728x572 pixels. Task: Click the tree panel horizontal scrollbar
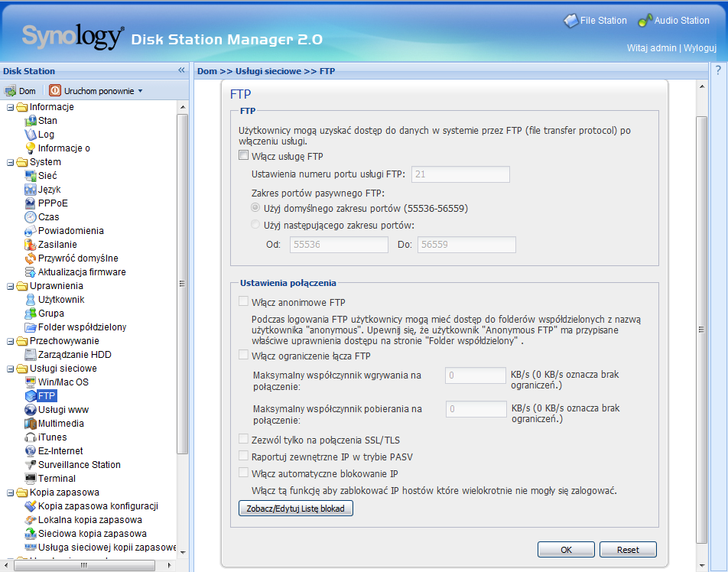[84, 566]
